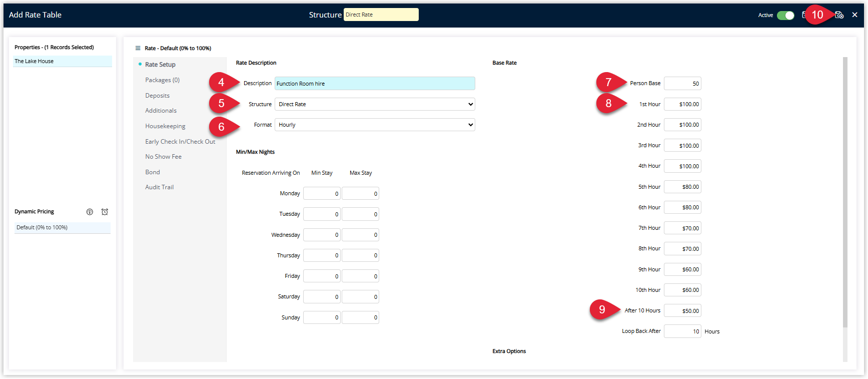Click the alarm clock icon beside Dynamic Pricing
Image resolution: width=868 pixels, height=379 pixels.
pyautogui.click(x=105, y=212)
